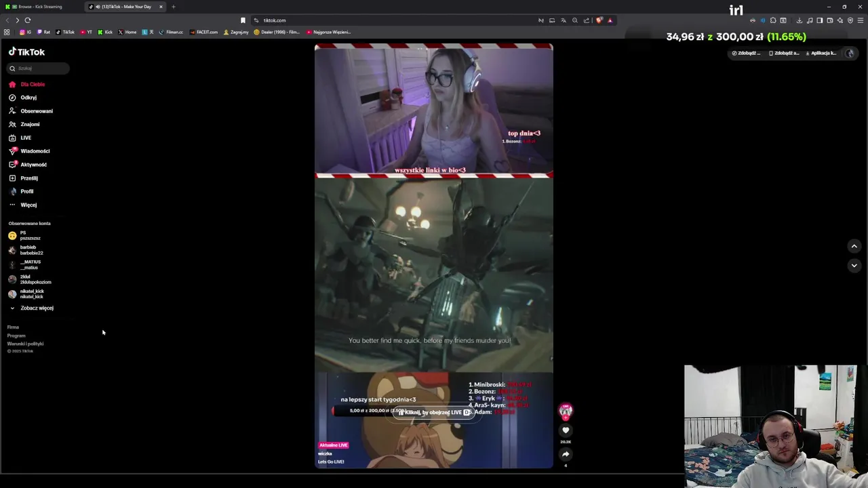Open Brave Shields lion icon
This screenshot has width=868, height=488.
[599, 20]
